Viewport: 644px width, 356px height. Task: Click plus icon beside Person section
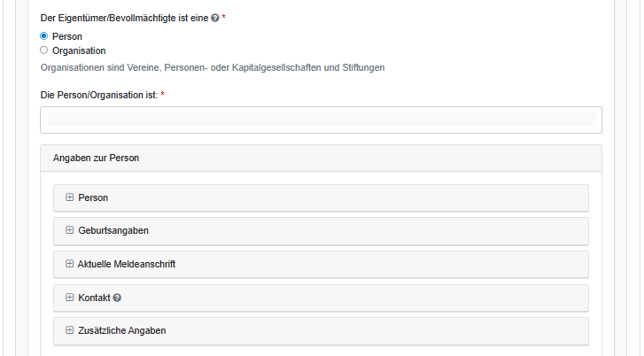(x=70, y=197)
